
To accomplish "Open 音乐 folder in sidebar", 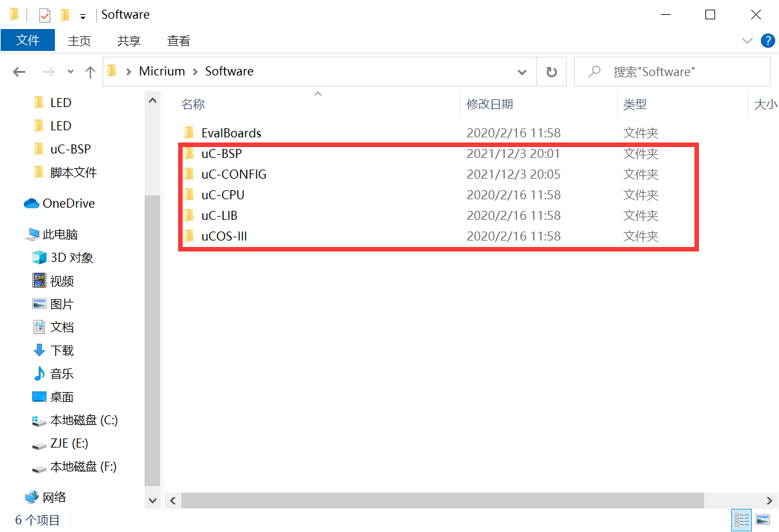I will (x=62, y=373).
